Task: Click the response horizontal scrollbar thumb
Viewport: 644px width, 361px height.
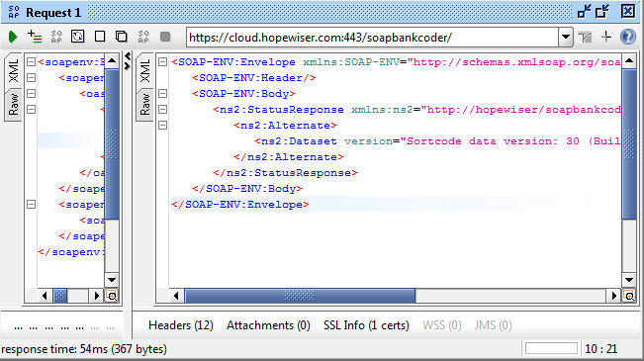Action: (x=300, y=296)
